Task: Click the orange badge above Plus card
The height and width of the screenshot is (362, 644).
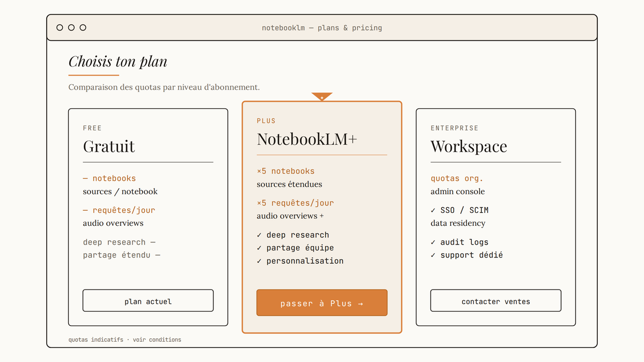Action: (x=322, y=97)
